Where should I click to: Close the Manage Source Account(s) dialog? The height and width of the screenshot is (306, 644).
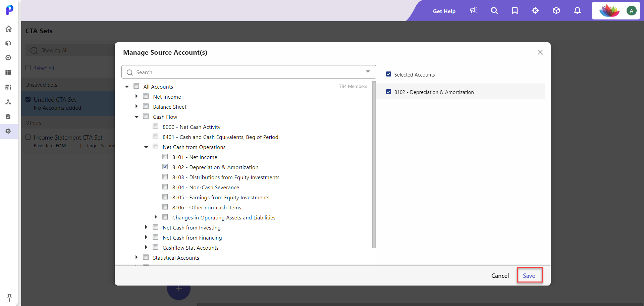click(x=540, y=52)
